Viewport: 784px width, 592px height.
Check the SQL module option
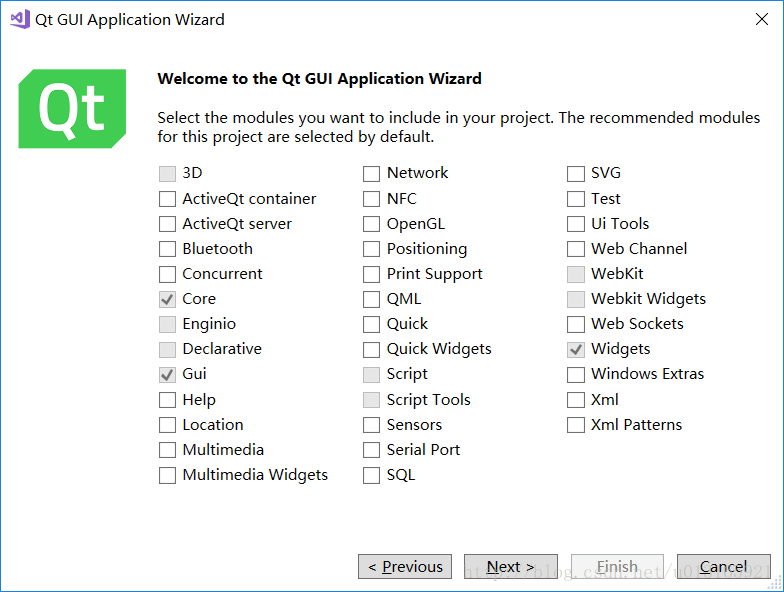(371, 475)
